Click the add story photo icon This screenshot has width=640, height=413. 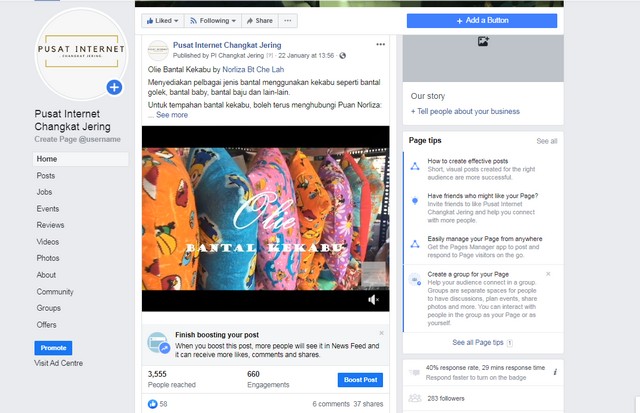point(483,42)
